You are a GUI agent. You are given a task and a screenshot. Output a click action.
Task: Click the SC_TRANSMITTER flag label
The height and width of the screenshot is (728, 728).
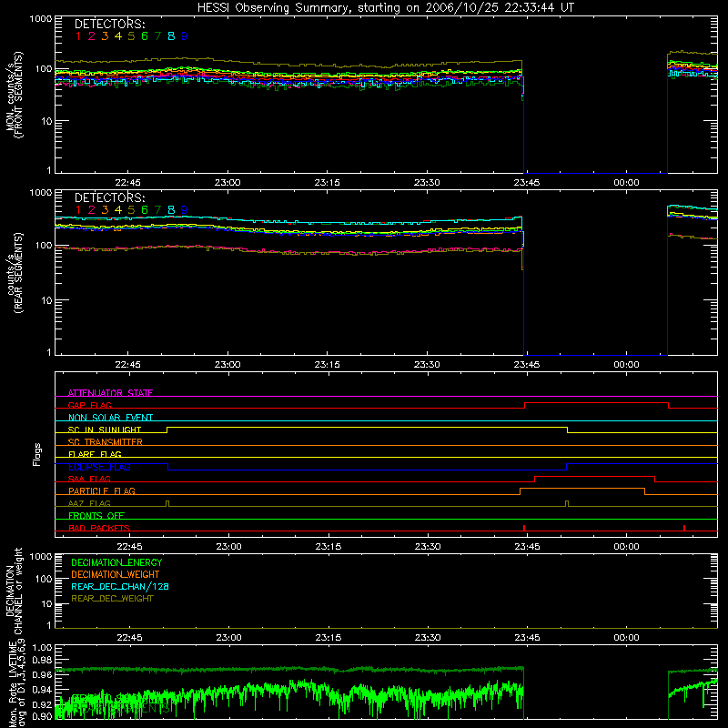tap(106, 442)
